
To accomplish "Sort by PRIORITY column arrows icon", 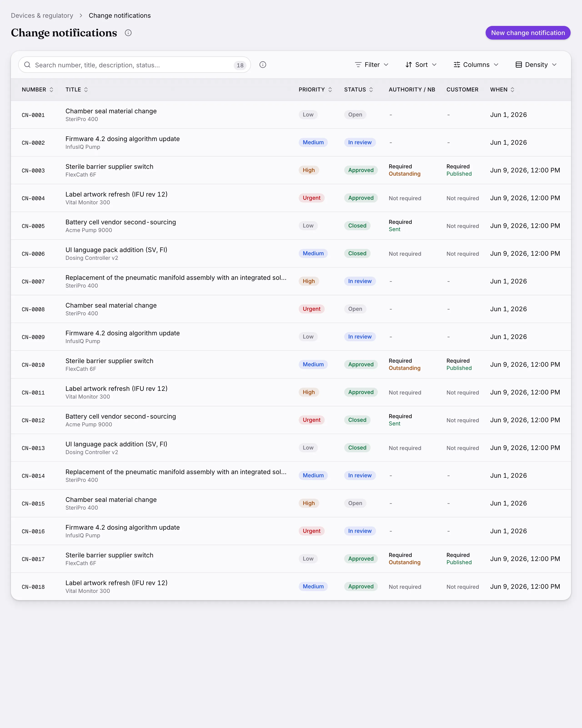I will tap(330, 90).
